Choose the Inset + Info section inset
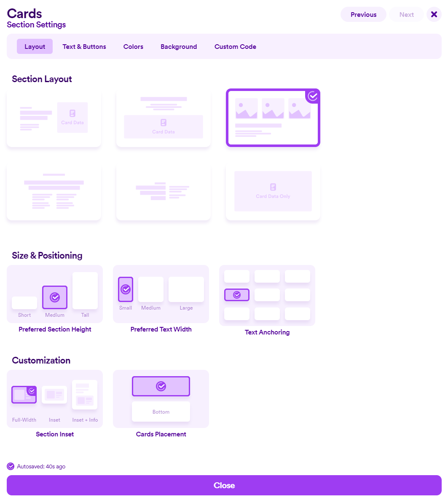Viewport: 448px width, 500px height. point(85,395)
